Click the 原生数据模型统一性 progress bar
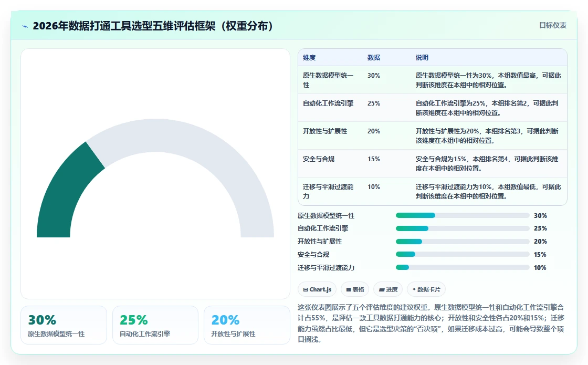The width and height of the screenshot is (588, 365). click(463, 215)
